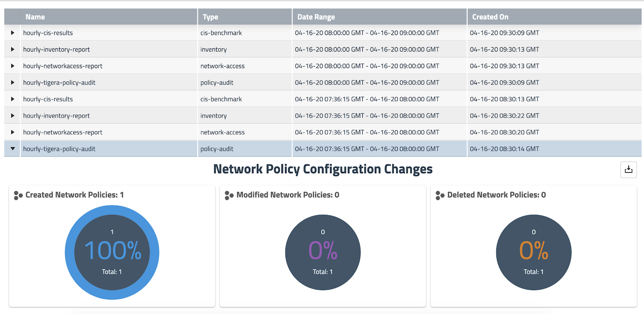Select hourly-cis-results name with 07:36:15 start range
644x314 pixels.
(x=48, y=99)
